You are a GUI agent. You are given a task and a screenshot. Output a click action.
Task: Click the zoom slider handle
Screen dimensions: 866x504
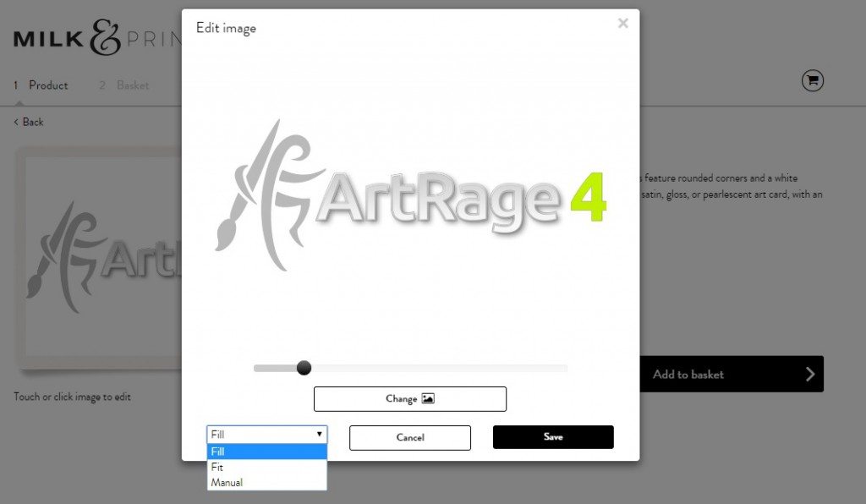pyautogui.click(x=304, y=368)
